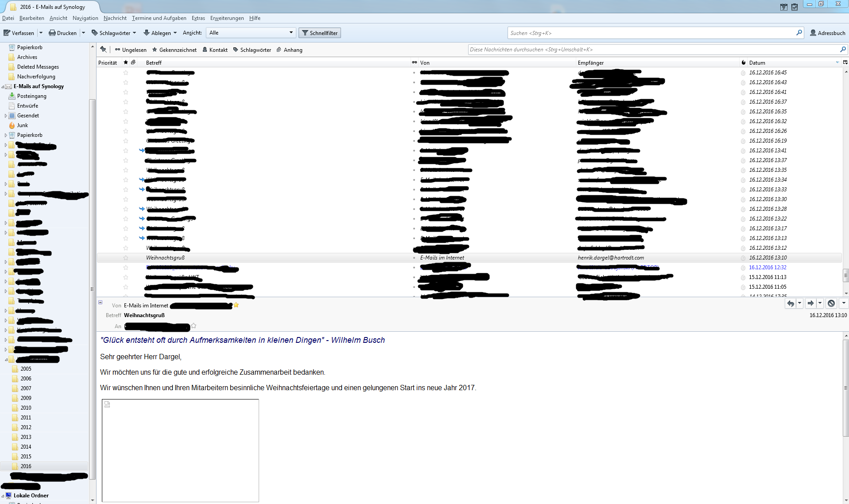
Task: Open the Nachverfolgung folder
Action: click(x=36, y=77)
